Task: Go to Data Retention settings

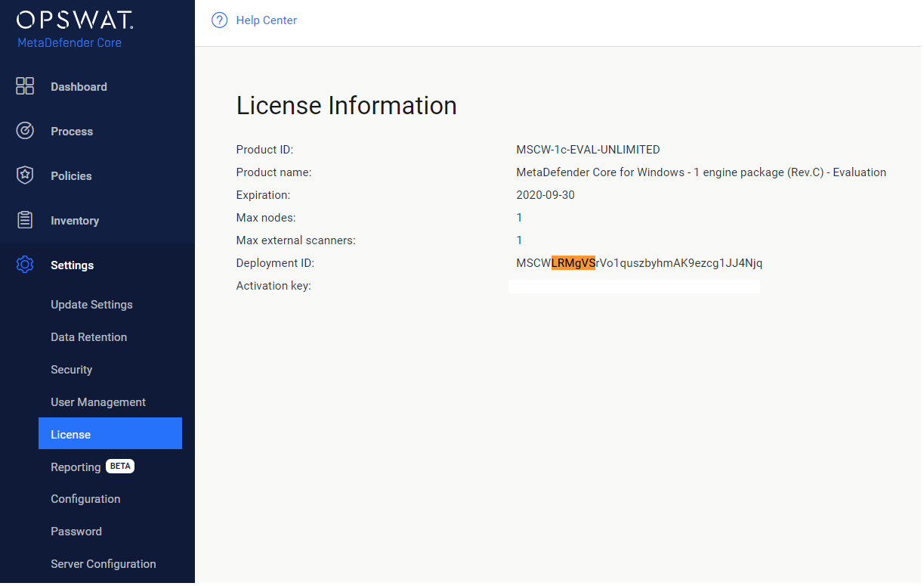Action: click(88, 337)
